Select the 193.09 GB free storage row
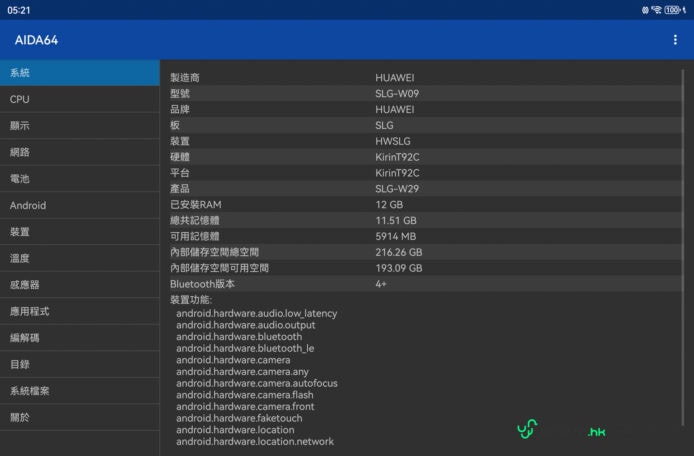Image resolution: width=694 pixels, height=456 pixels. coord(425,268)
